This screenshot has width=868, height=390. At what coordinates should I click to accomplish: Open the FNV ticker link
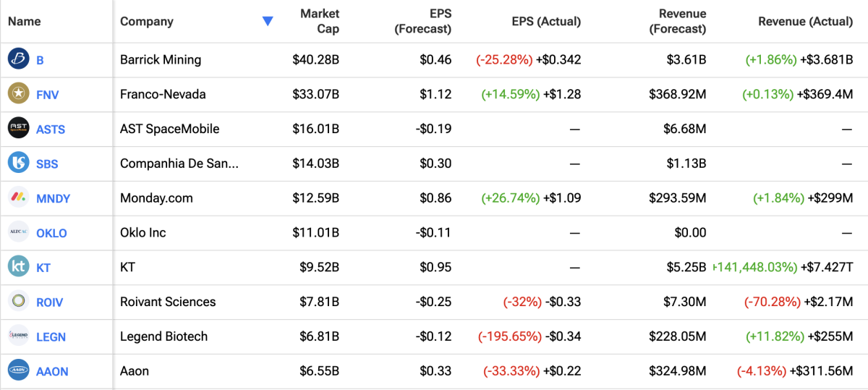pos(48,95)
